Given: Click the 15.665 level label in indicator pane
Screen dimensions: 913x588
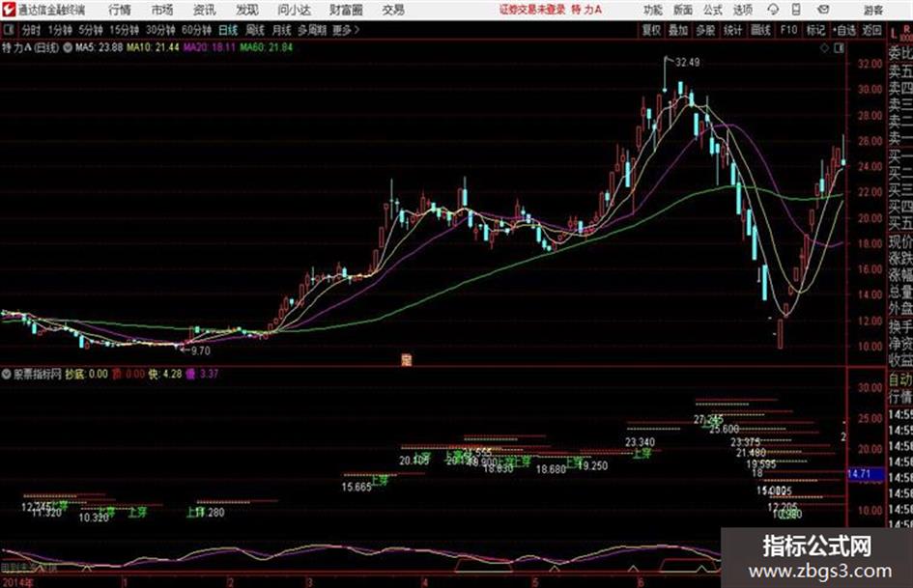Looking at the screenshot, I should (357, 488).
